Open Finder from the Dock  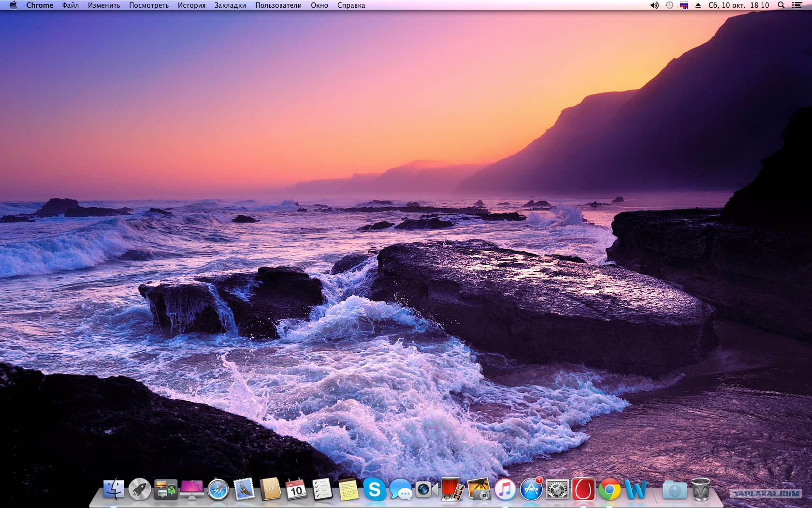click(x=114, y=490)
